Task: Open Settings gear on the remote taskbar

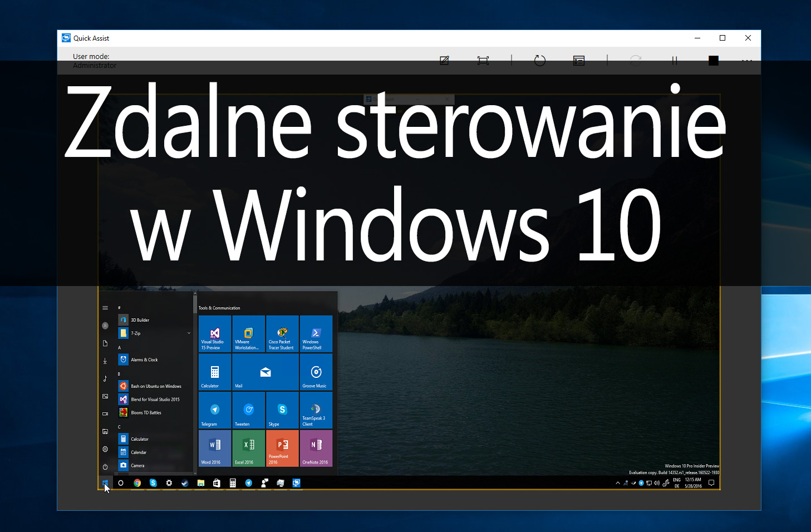Action: tap(169, 483)
